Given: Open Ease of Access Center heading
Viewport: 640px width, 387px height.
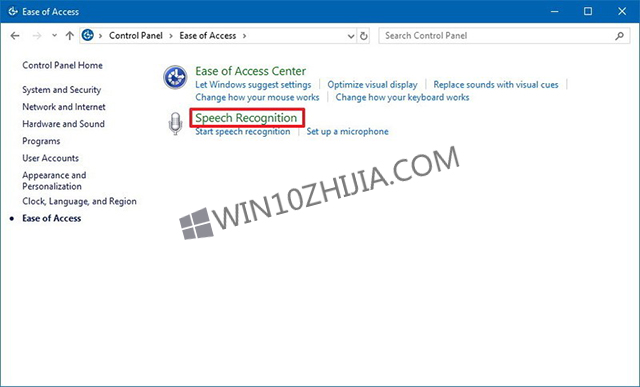Looking at the screenshot, I should tap(250, 71).
